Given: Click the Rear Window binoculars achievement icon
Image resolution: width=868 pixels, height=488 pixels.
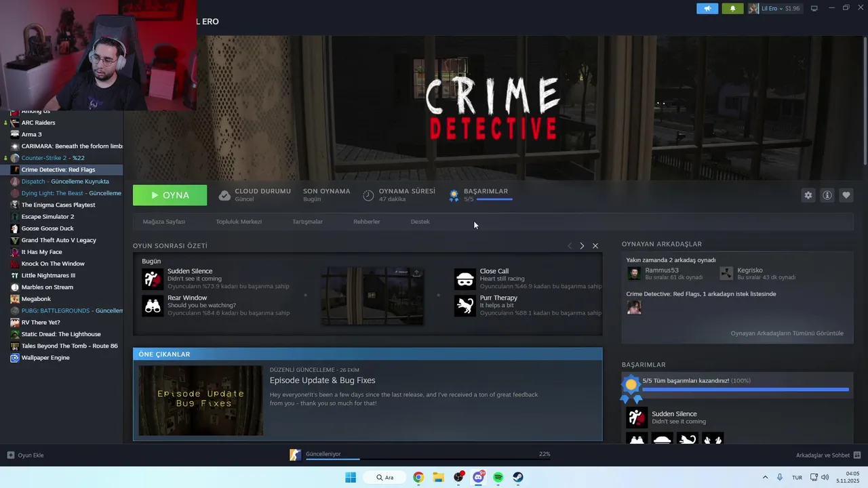Looking at the screenshot, I should 153,306.
